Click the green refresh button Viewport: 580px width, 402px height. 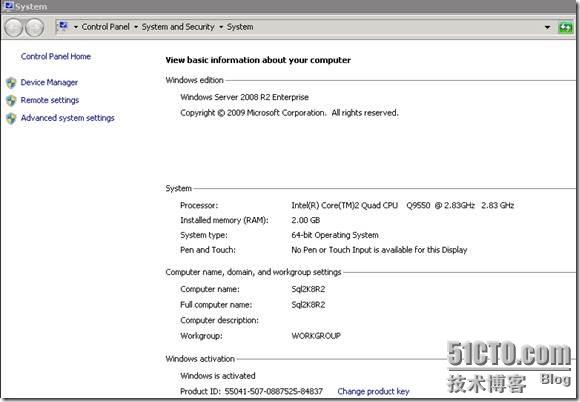[x=565, y=27]
